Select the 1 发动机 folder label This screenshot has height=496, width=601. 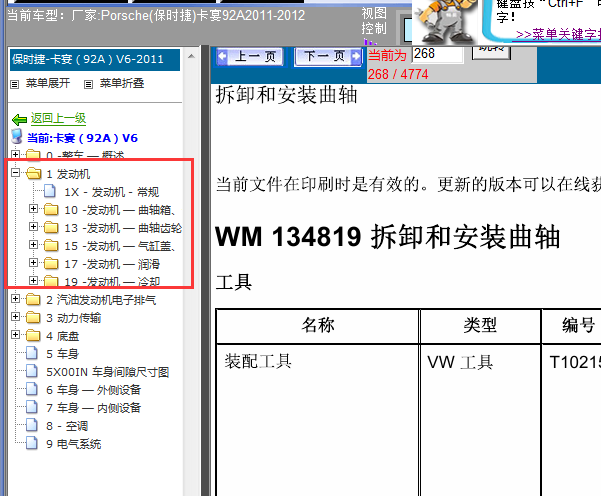click(x=68, y=174)
